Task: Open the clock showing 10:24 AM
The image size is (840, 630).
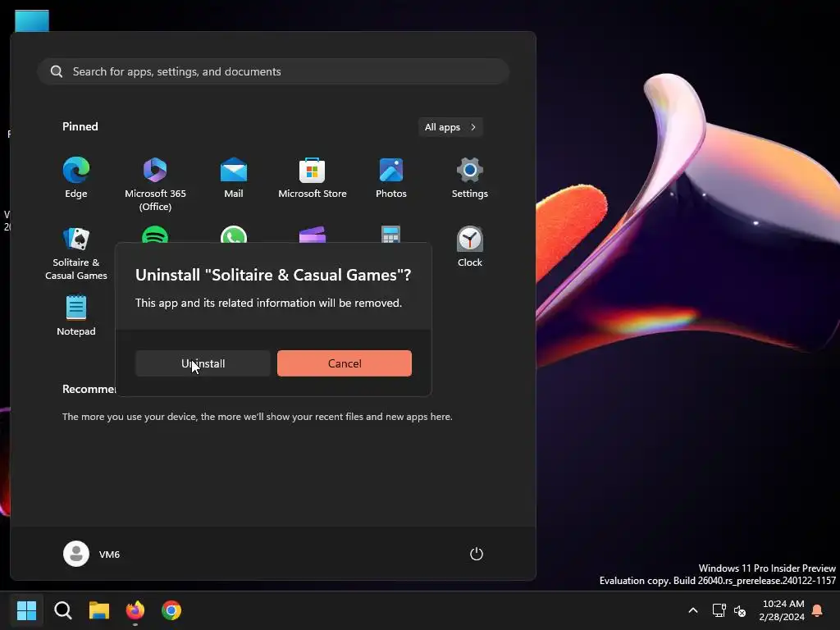Action: (x=782, y=610)
